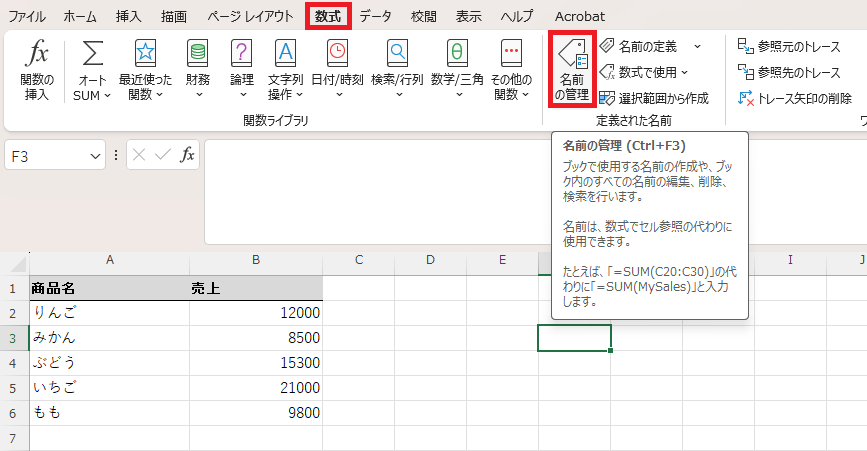This screenshot has height=451, width=867.
Task: Switch to the データ tab
Action: [375, 17]
